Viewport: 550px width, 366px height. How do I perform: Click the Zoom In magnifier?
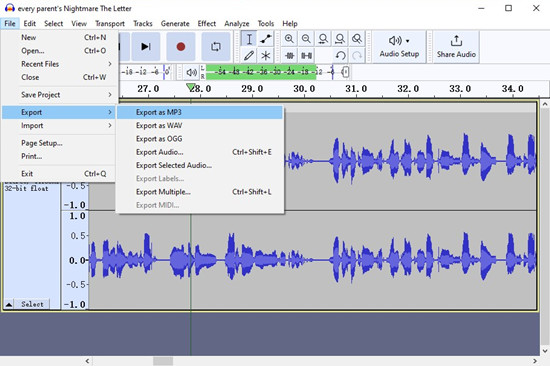[x=289, y=39]
